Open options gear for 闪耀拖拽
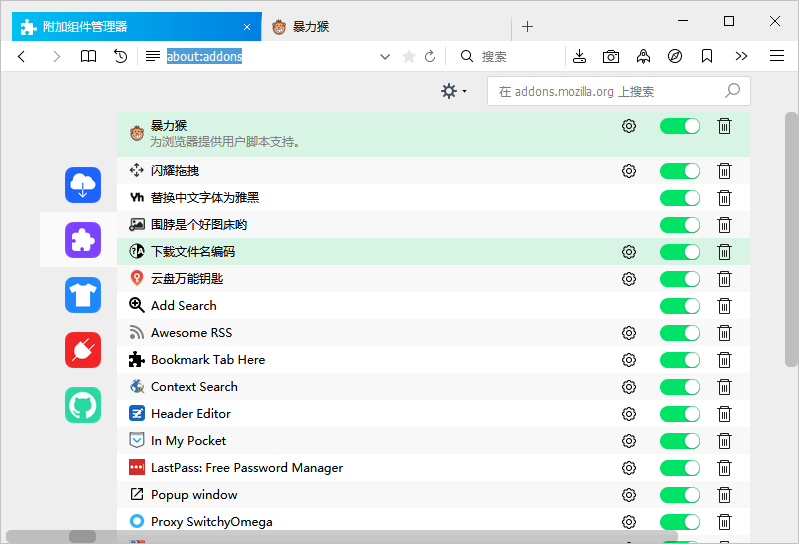 coord(629,171)
